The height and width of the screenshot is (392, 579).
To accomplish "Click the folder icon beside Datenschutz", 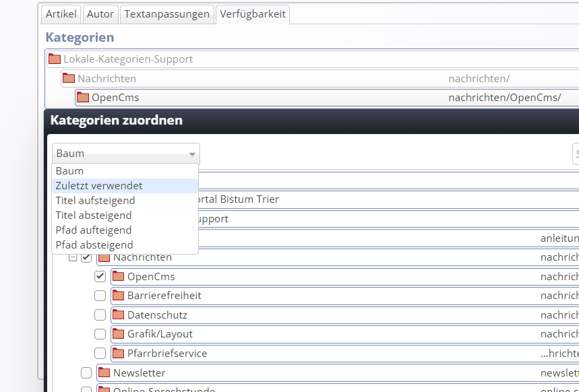I will (119, 315).
